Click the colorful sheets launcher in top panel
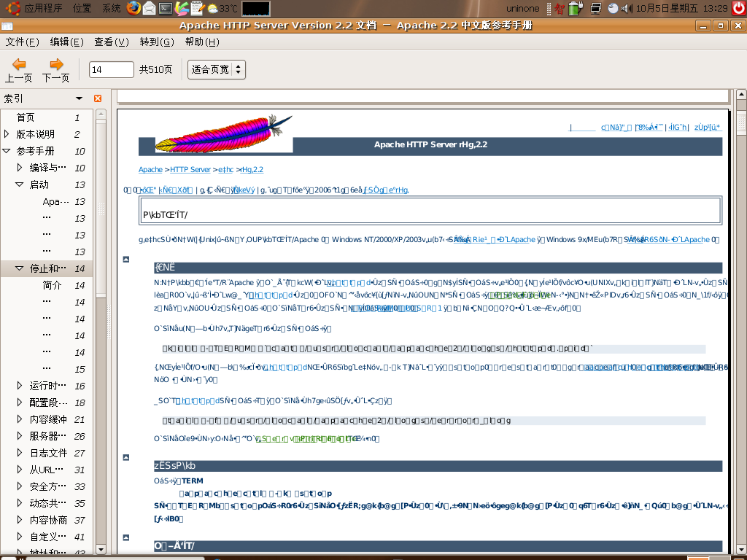The height and width of the screenshot is (560, 747). (x=182, y=8)
